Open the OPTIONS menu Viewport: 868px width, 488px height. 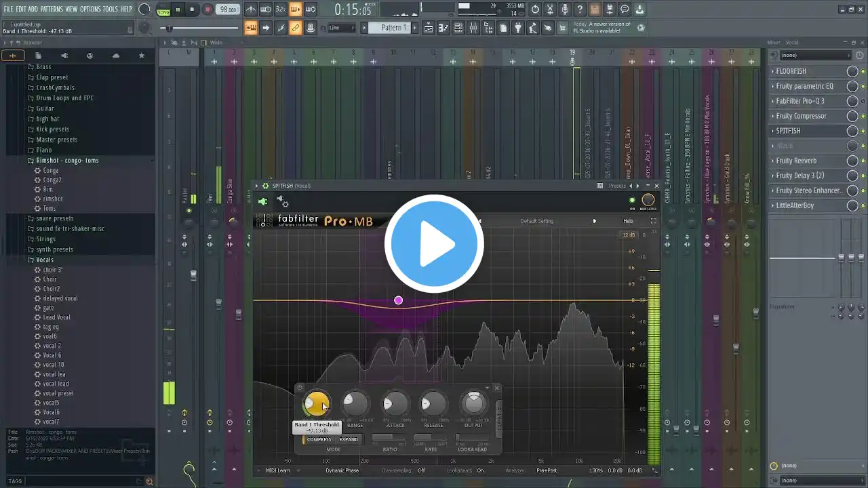90,9
